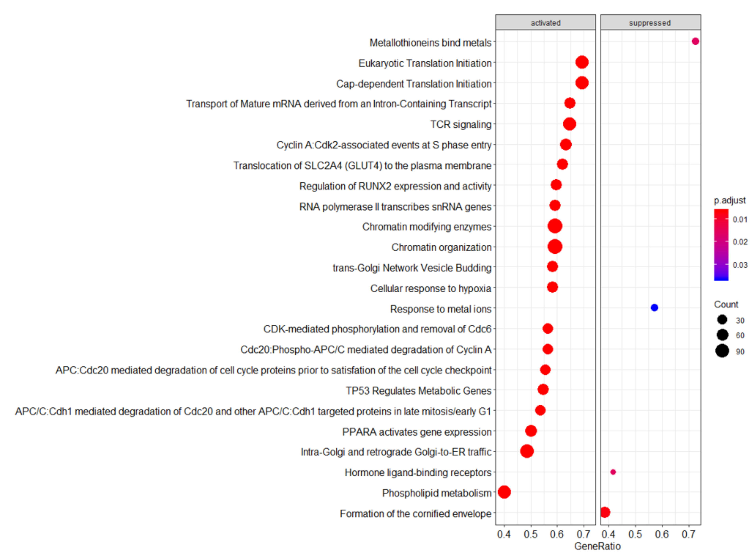Click the p.adjust legend title
This screenshot has height=558, width=756.
[730, 200]
